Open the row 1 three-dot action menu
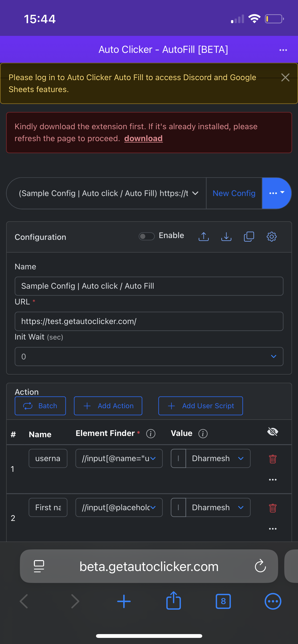This screenshot has width=298, height=644. coord(273,480)
